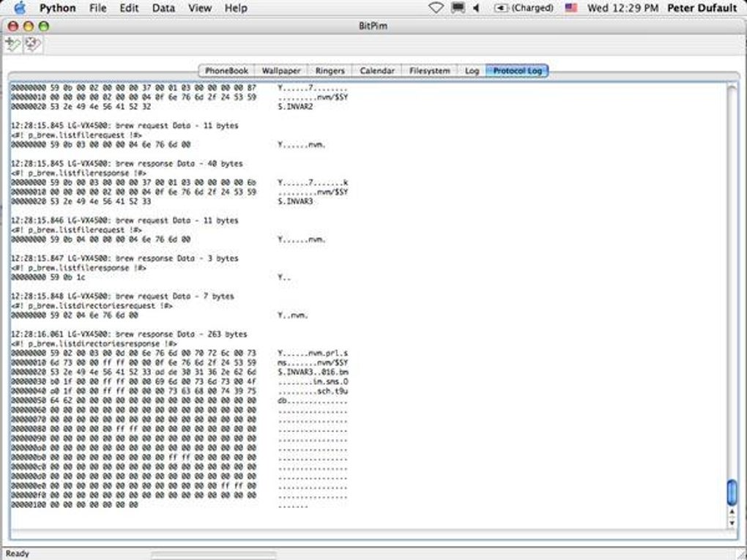747x560 pixels.
Task: Open the Peter Dufault user menu
Action: click(702, 8)
